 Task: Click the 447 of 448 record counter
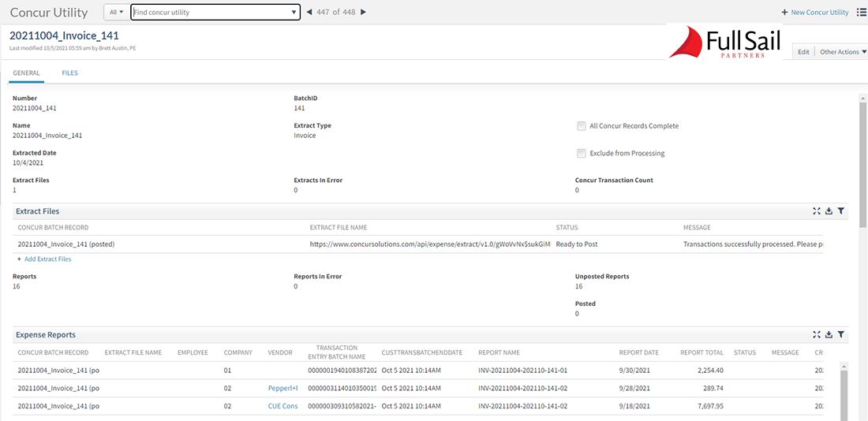336,12
